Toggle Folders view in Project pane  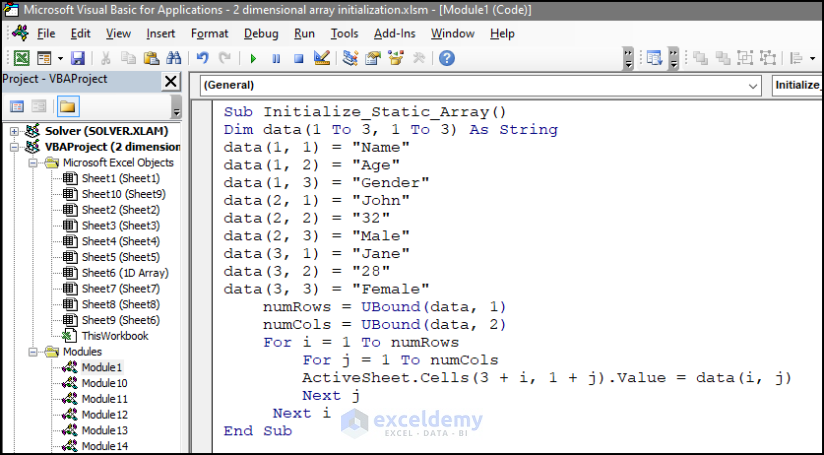68,107
